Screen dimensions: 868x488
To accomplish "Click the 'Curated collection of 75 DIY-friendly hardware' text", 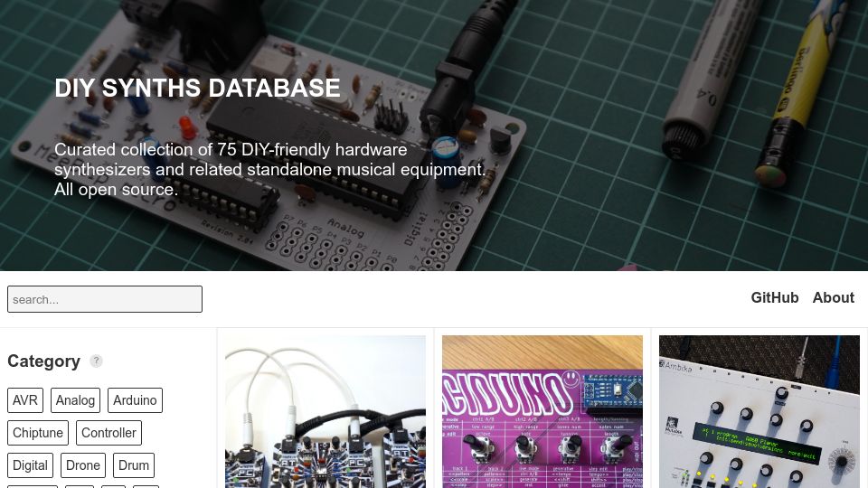I will click(x=231, y=149).
